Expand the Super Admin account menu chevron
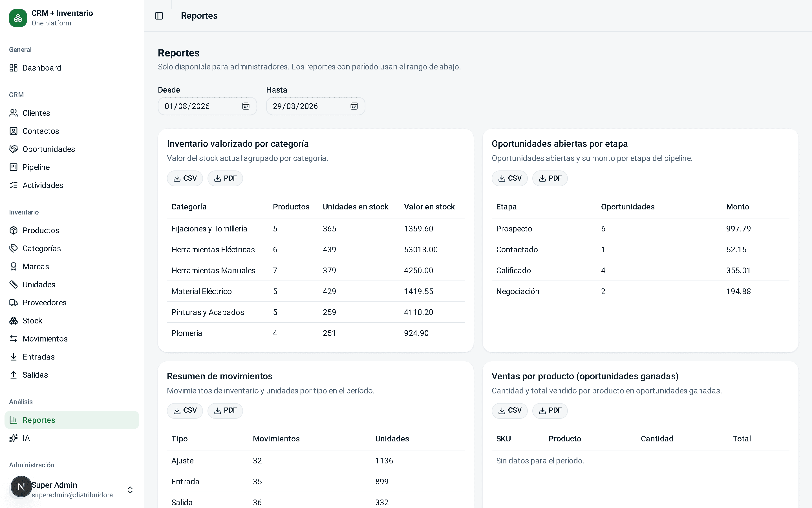This screenshot has width=812, height=508. (130, 490)
